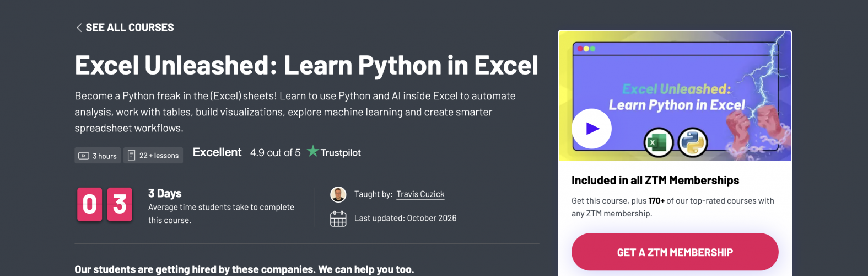The width and height of the screenshot is (868, 276).
Task: Click the document icon in the lessons badge
Action: pyautogui.click(x=131, y=156)
